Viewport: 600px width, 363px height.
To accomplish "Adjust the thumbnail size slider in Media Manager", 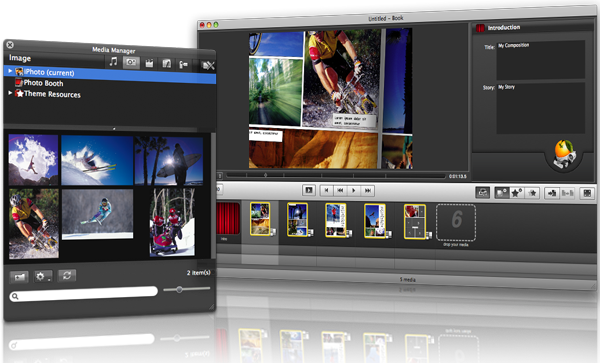I will (179, 290).
